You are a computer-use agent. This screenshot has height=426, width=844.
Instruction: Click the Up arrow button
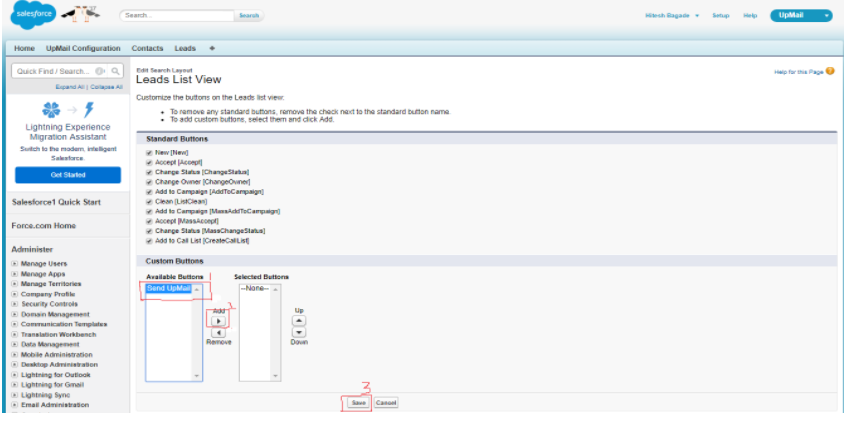click(299, 320)
